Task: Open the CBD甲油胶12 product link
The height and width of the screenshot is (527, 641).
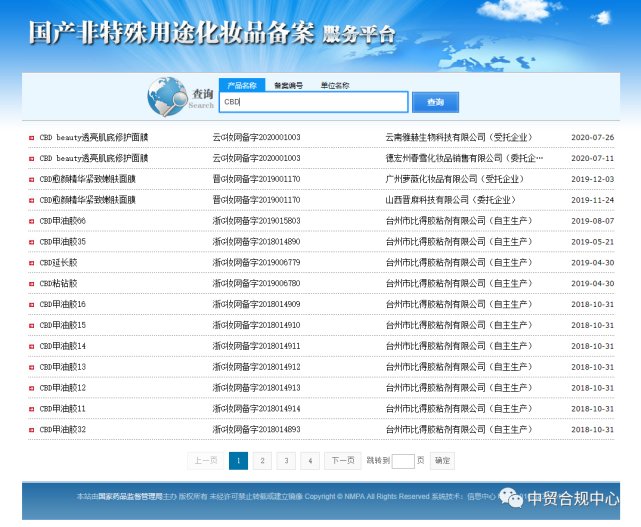Action: click(63, 388)
